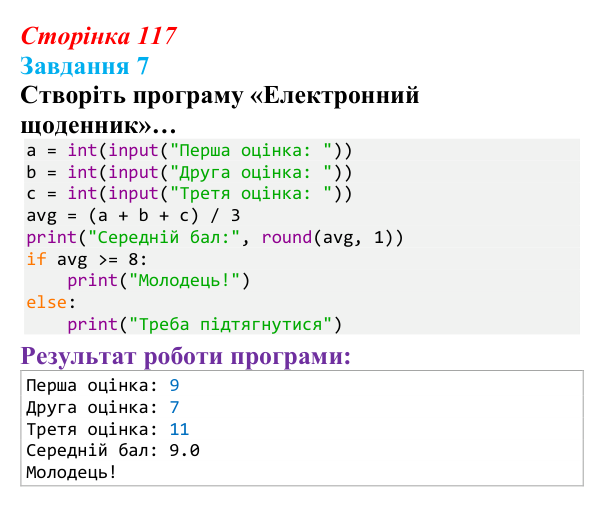Click the word "щоденник»…"
Screen dimensions: 600x507
(98, 125)
